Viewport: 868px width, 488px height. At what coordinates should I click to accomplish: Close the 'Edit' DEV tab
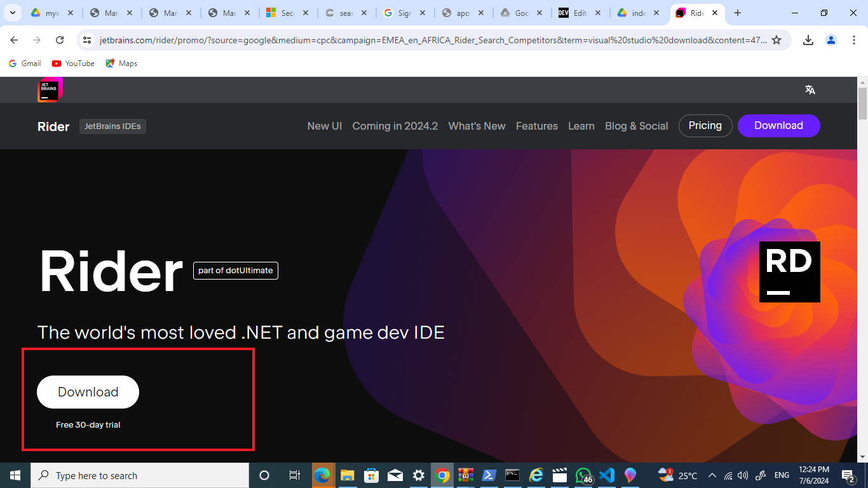[598, 13]
